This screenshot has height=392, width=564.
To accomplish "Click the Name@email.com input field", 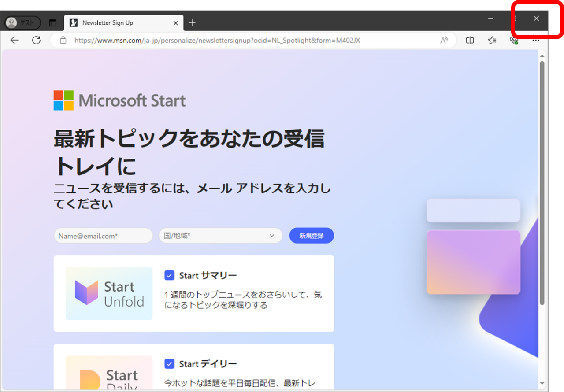I will coord(103,236).
